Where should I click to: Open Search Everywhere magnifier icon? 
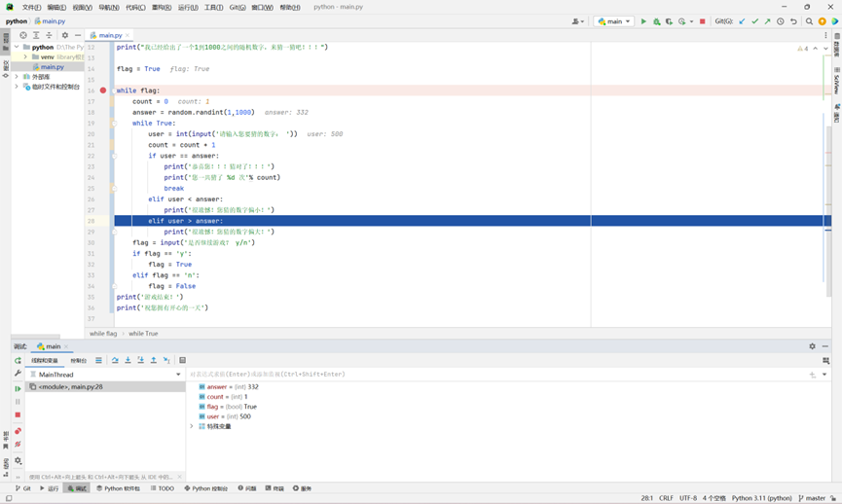point(809,21)
